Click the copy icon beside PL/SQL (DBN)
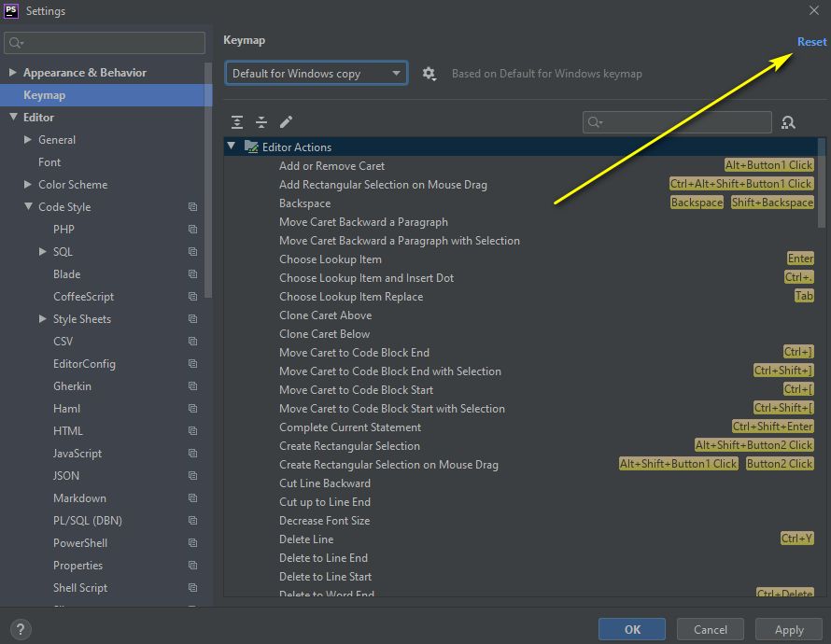 pos(193,521)
